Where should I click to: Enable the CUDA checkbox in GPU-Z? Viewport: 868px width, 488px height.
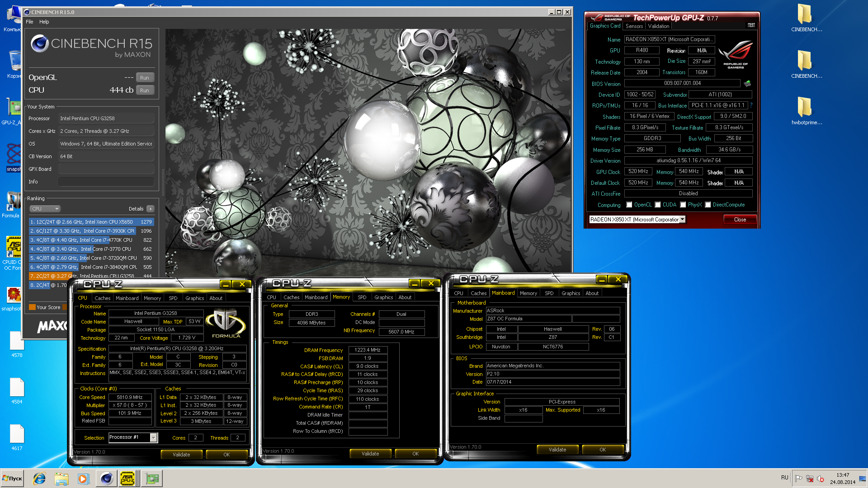coord(658,205)
